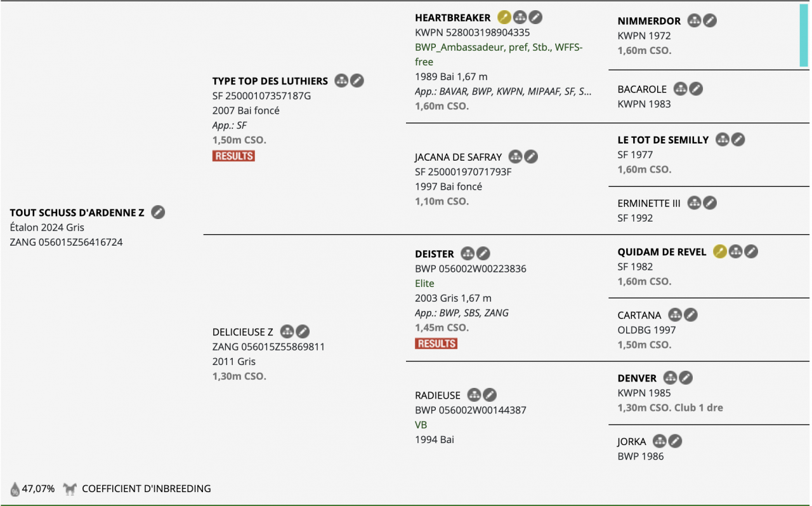Image resolution: width=812 pixels, height=506 pixels.
Task: Open RESULTS under Deister
Action: [436, 343]
